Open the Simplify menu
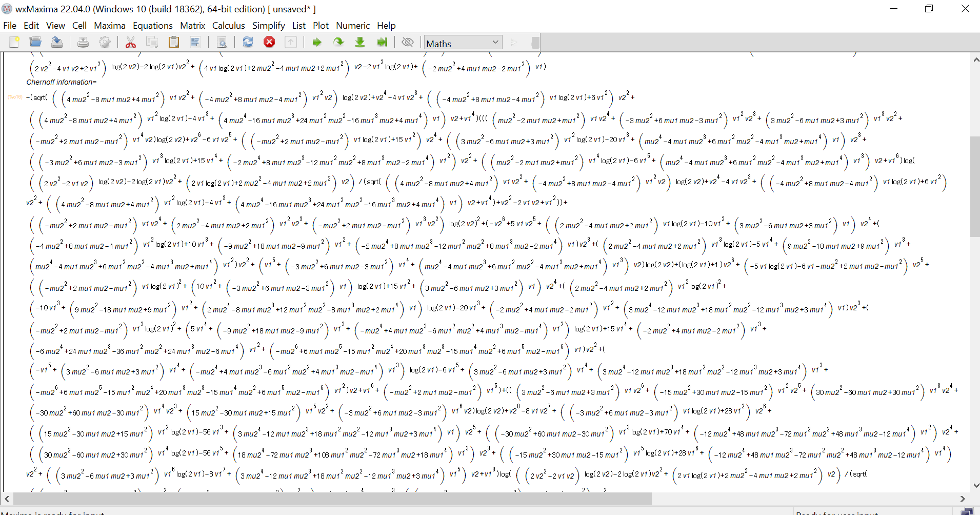The image size is (980, 515). tap(269, 26)
